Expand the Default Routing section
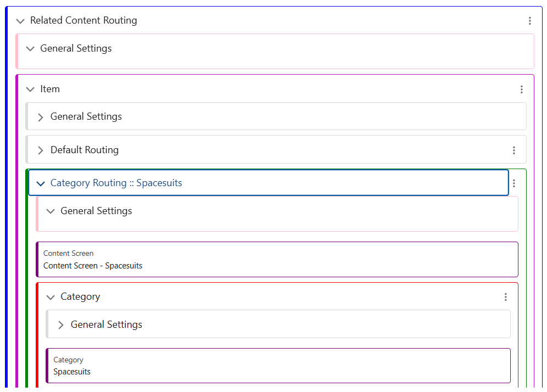Image resolution: width=547 pixels, height=392 pixels. pos(41,150)
